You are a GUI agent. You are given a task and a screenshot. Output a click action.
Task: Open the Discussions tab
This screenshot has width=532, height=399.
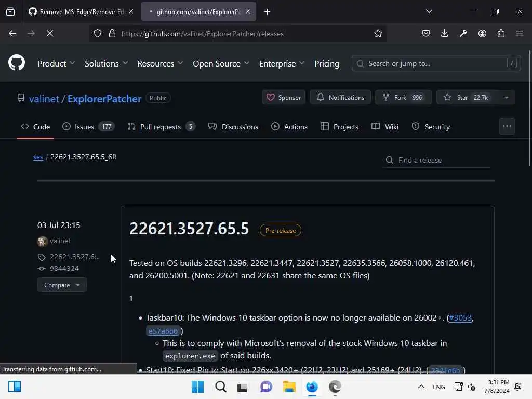(x=233, y=127)
